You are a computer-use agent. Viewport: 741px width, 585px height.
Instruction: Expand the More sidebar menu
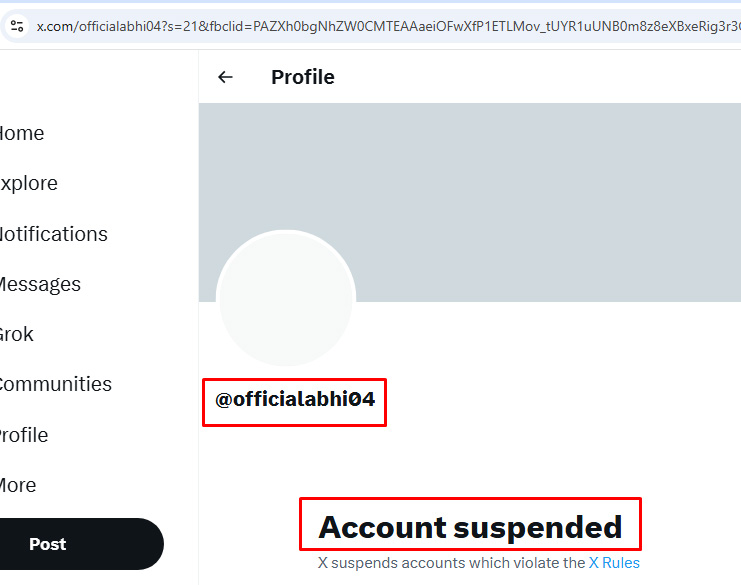coord(18,485)
